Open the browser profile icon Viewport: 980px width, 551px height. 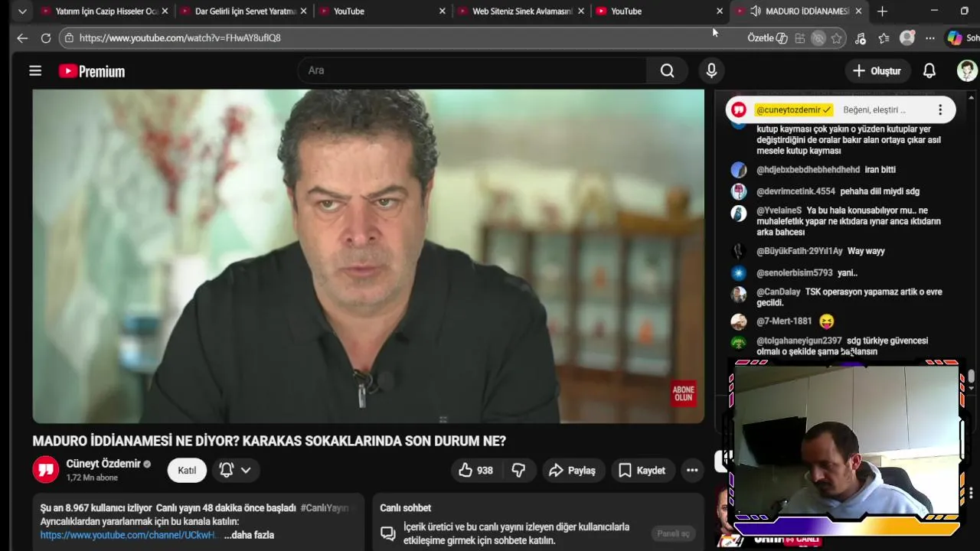(x=907, y=37)
